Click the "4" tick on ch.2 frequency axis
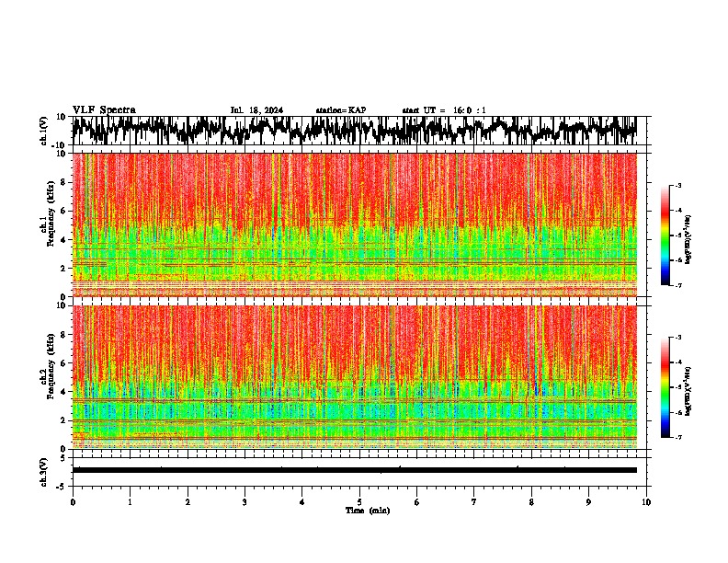Viewport: 728px width, 563px height. pyautogui.click(x=63, y=392)
